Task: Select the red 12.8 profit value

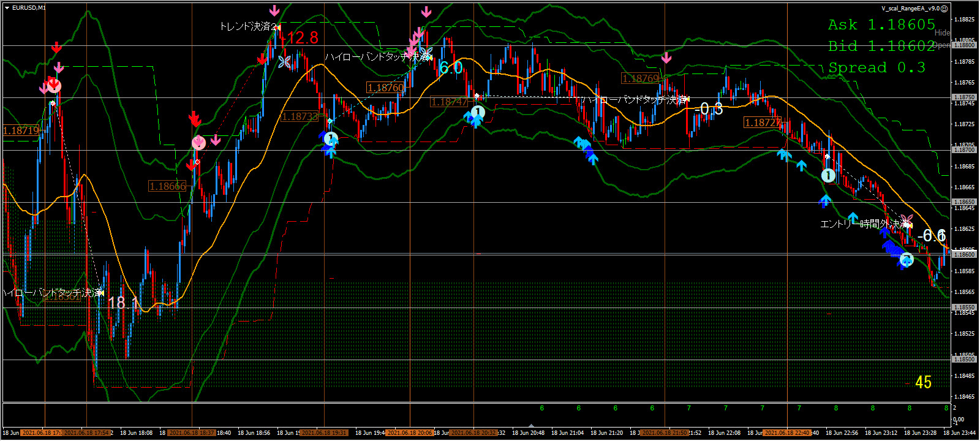Action: click(303, 38)
